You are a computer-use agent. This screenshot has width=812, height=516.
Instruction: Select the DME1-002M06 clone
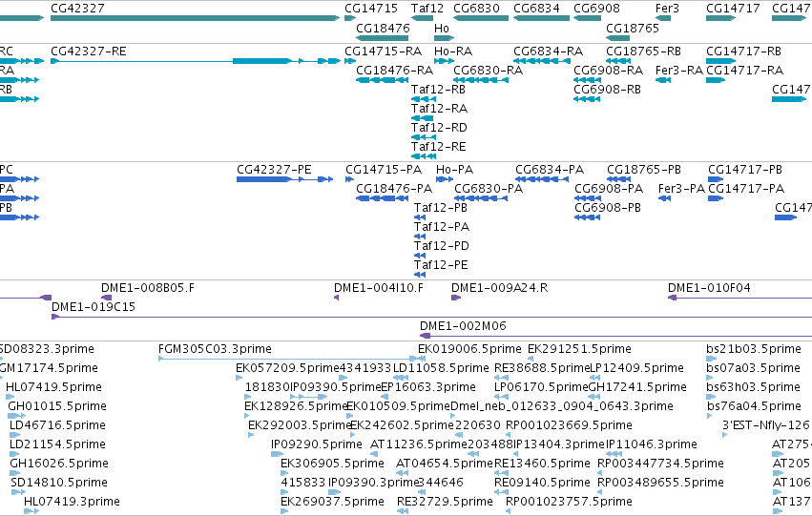click(x=615, y=336)
